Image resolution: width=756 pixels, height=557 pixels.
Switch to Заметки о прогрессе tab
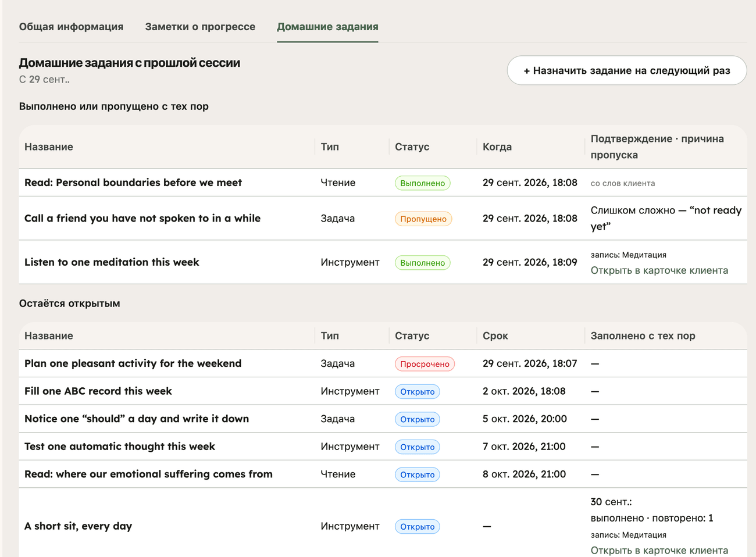[200, 27]
